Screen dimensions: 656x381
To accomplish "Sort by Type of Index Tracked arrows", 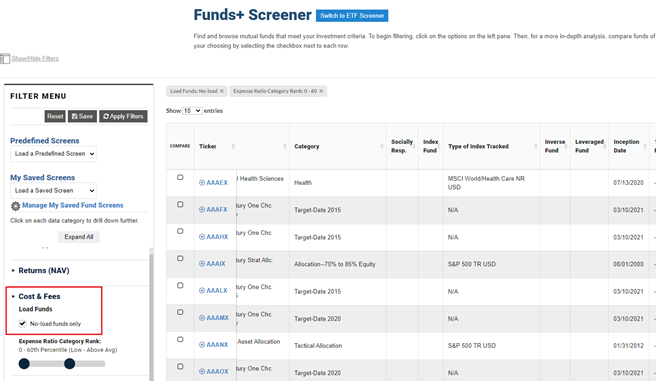I will tap(536, 146).
